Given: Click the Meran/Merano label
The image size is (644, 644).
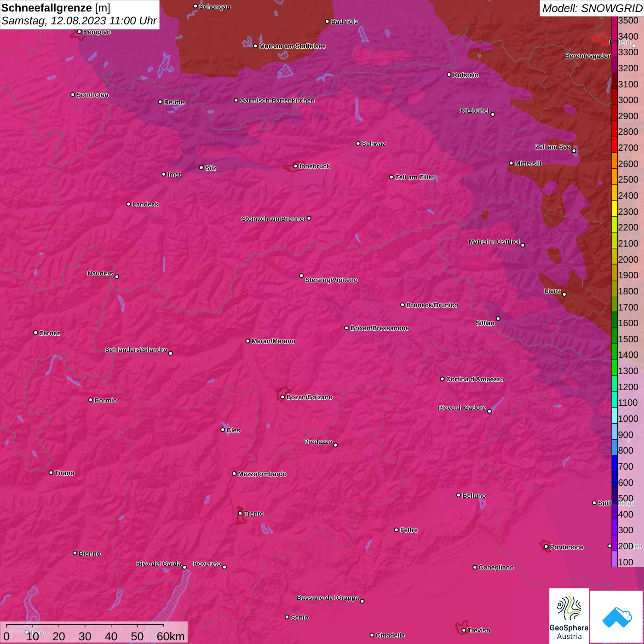Looking at the screenshot, I should coord(273,341).
